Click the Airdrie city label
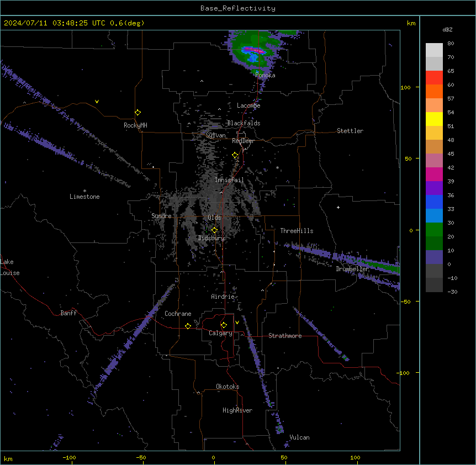 click(223, 297)
